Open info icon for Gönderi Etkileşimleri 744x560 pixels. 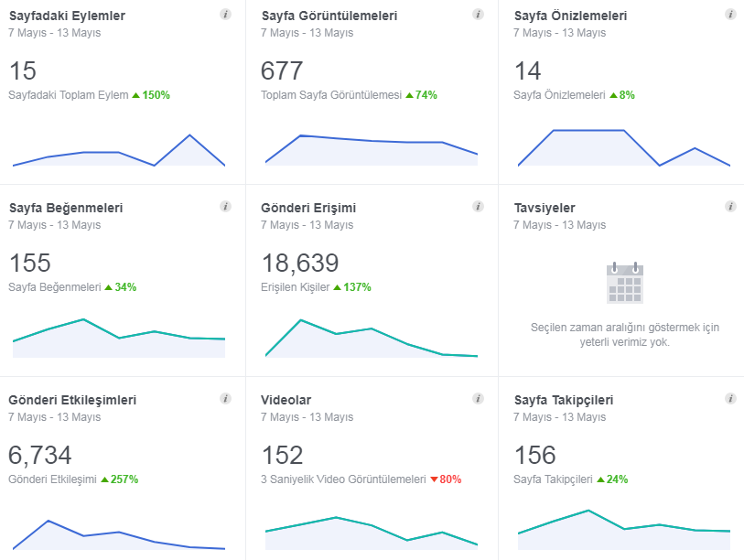pos(225,399)
